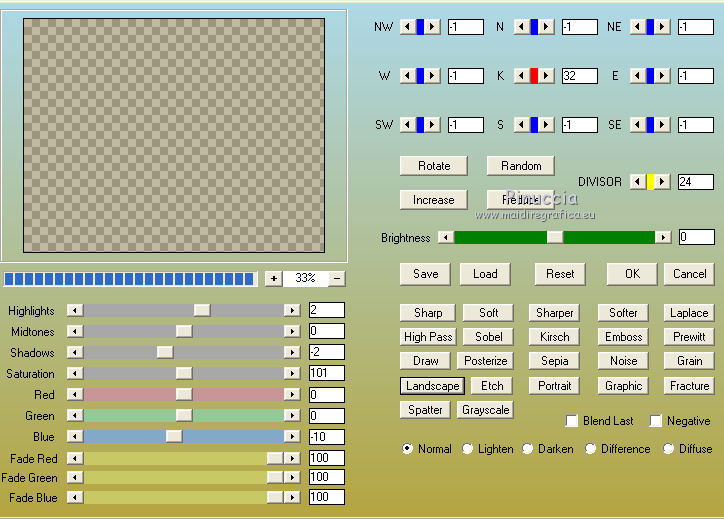The width and height of the screenshot is (724, 519).
Task: Click the K value input field
Action: [x=579, y=76]
